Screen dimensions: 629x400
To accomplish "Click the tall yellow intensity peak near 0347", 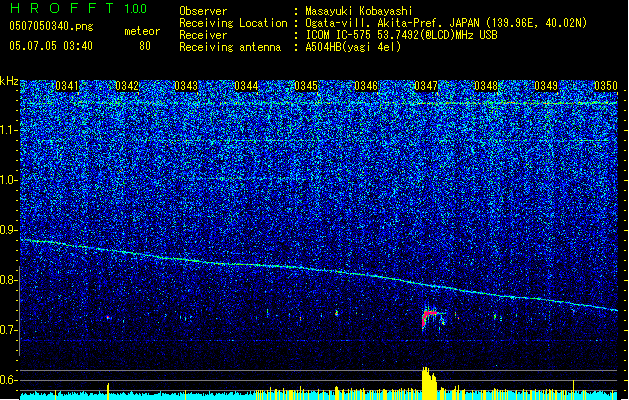I will click(429, 383).
